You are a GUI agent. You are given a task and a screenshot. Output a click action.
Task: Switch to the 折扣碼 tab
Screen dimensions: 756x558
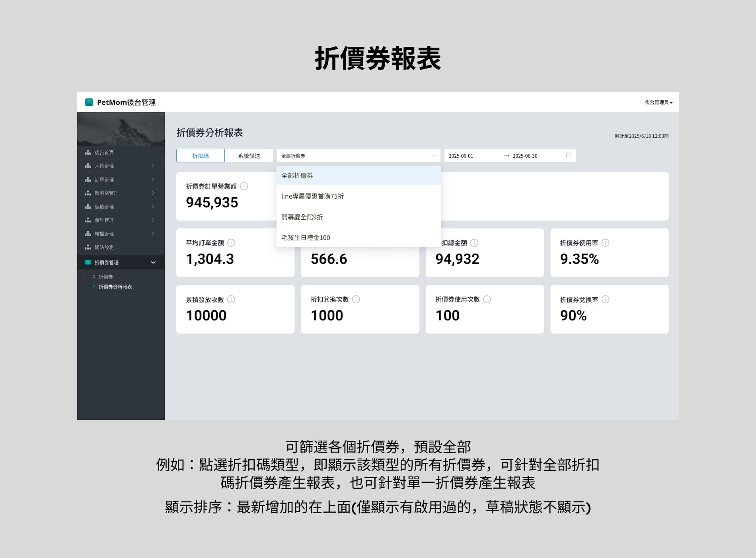(201, 156)
